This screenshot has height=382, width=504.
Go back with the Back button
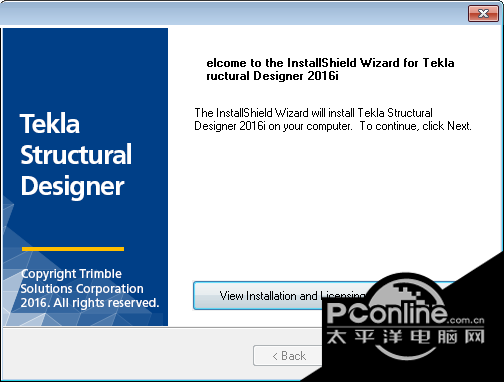click(289, 356)
